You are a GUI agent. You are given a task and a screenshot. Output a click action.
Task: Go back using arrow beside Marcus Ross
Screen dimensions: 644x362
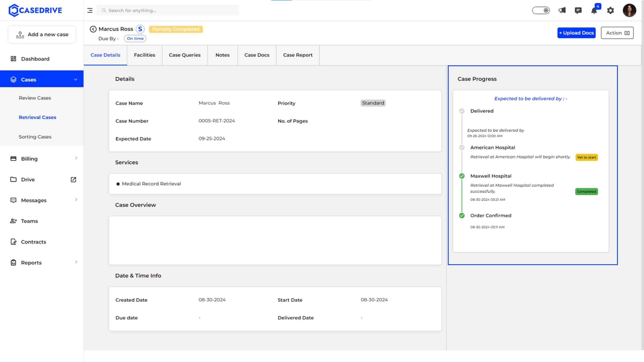pyautogui.click(x=93, y=29)
